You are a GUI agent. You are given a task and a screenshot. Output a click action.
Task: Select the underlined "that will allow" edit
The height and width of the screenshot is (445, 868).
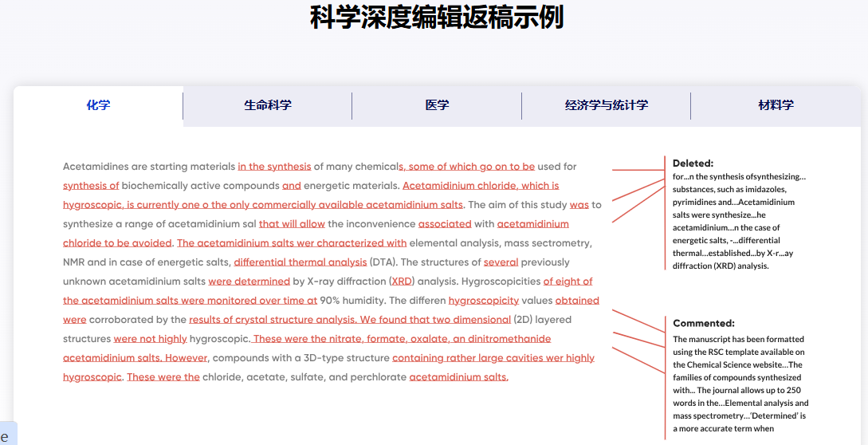(292, 224)
